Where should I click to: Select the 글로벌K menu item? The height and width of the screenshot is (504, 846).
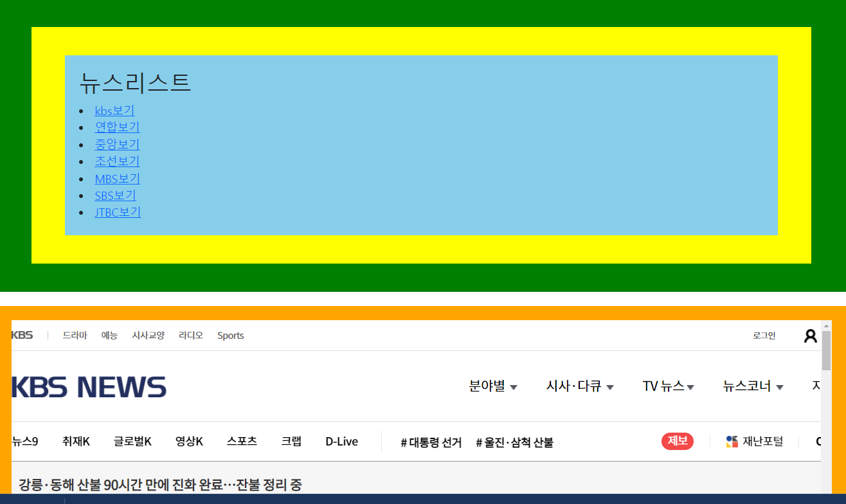click(132, 441)
